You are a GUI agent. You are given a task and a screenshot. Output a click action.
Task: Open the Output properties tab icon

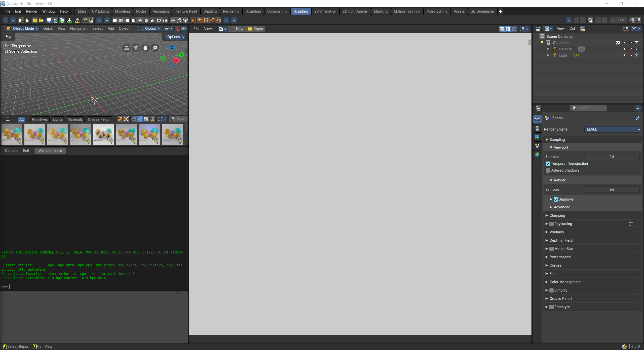click(x=537, y=129)
